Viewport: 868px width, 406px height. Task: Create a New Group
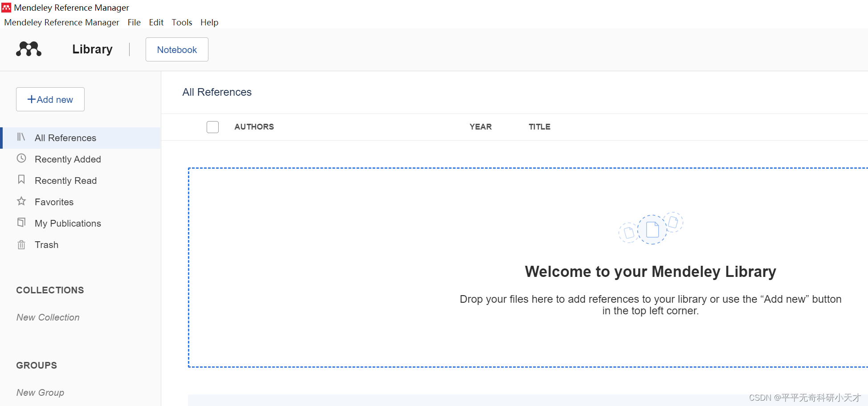[x=40, y=393]
